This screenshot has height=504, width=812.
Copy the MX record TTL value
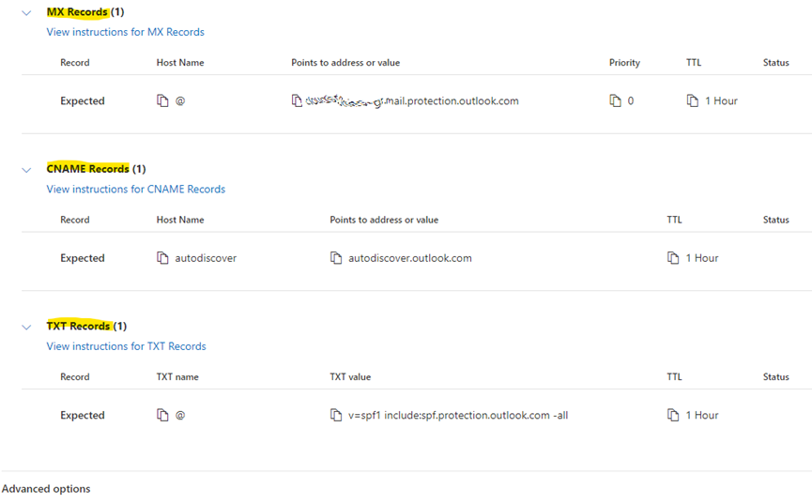[692, 101]
